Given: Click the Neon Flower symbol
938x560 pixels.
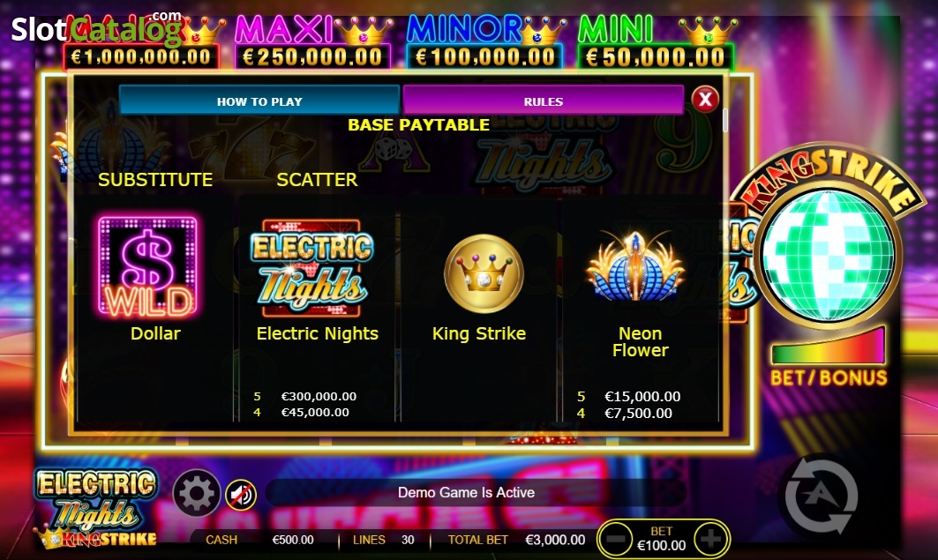Looking at the screenshot, I should click(x=635, y=266).
